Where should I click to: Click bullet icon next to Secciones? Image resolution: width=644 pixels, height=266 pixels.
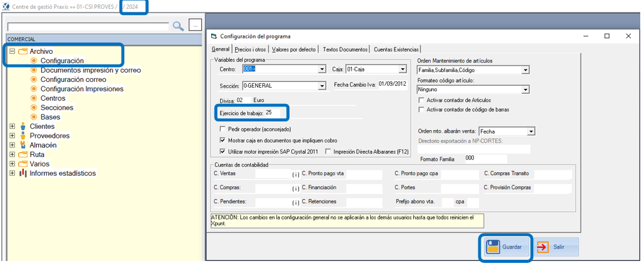pyautogui.click(x=34, y=108)
